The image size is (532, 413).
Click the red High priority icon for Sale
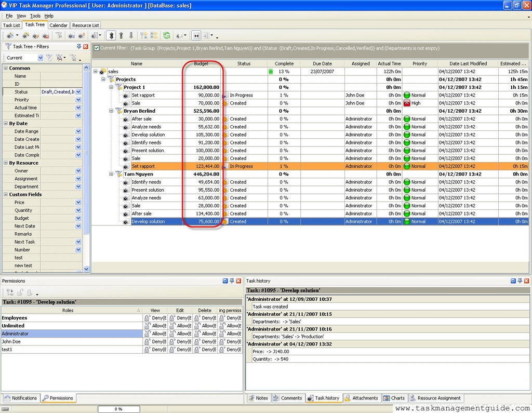pyautogui.click(x=407, y=103)
